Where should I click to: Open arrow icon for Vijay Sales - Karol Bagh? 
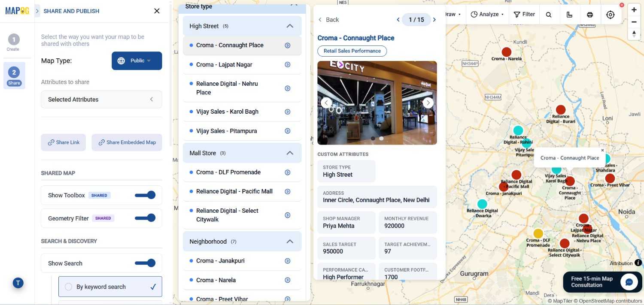click(x=288, y=112)
